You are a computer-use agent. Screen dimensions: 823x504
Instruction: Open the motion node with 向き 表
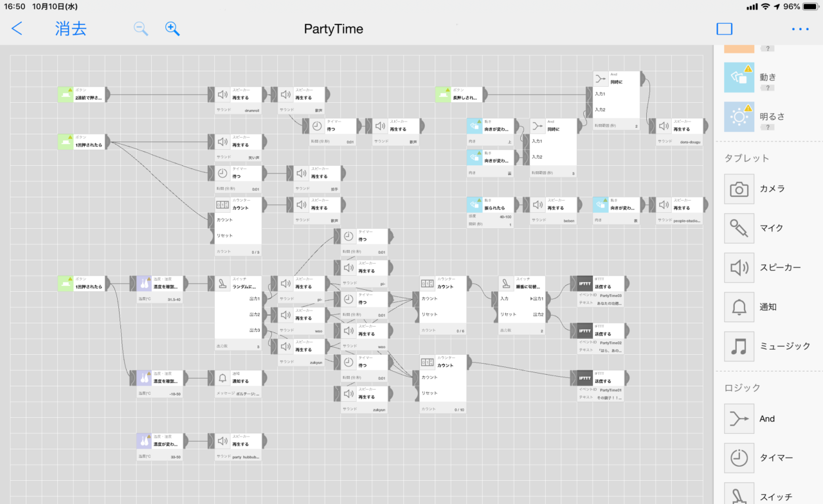[617, 211]
